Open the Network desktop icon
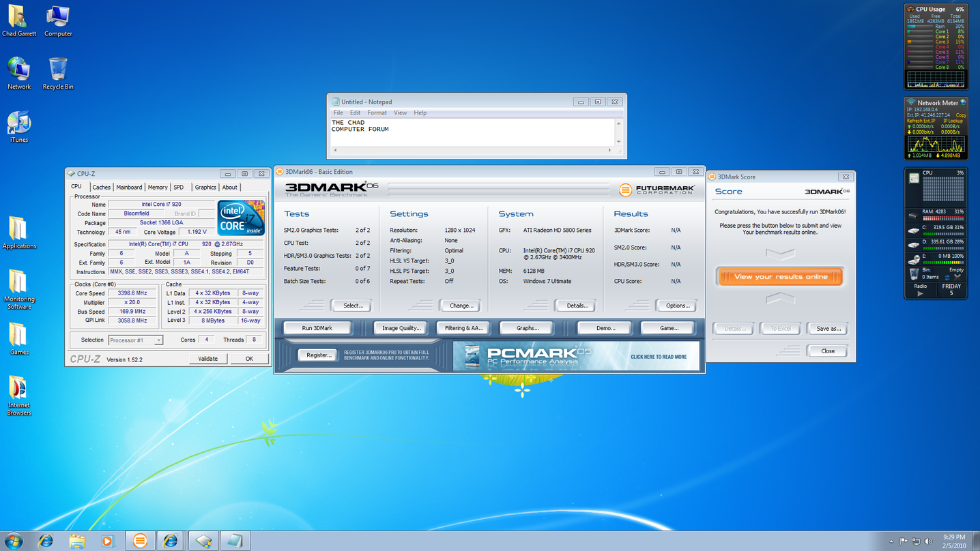The height and width of the screenshot is (551, 980). [x=19, y=74]
